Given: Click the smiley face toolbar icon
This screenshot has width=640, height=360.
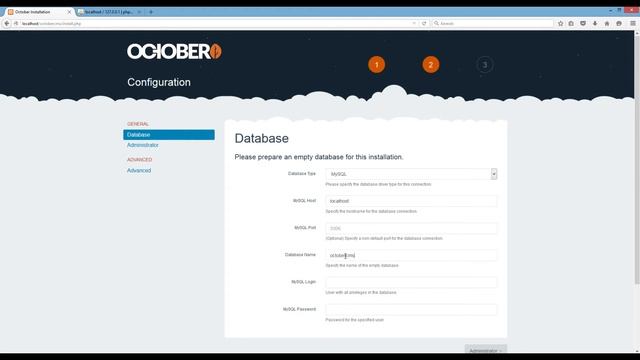Looking at the screenshot, I should (x=619, y=24).
